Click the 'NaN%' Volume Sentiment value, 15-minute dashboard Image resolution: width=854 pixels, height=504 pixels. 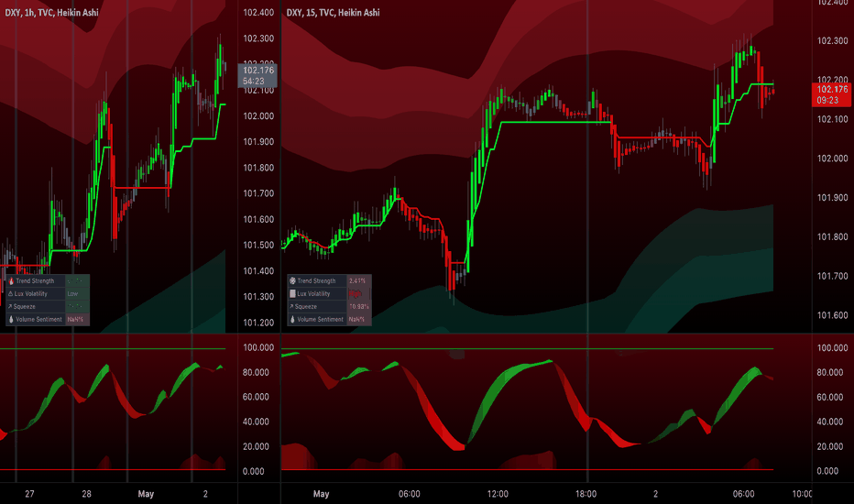356,319
